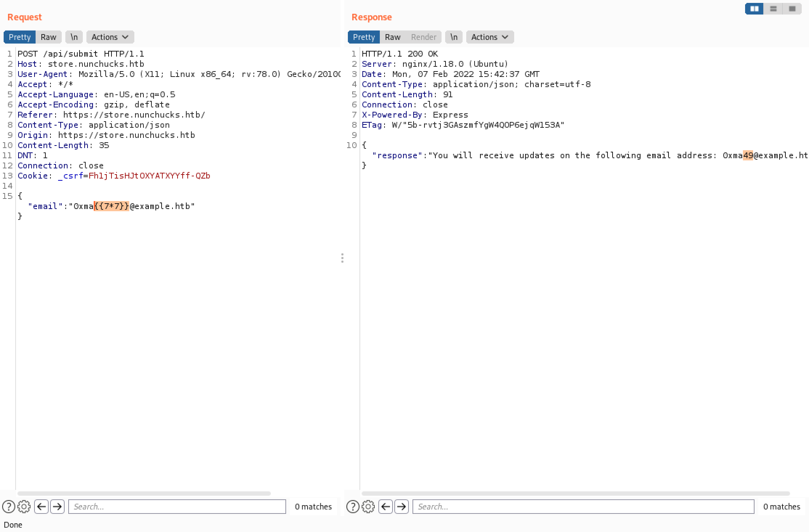Go to next match in Request pane

coord(57,507)
